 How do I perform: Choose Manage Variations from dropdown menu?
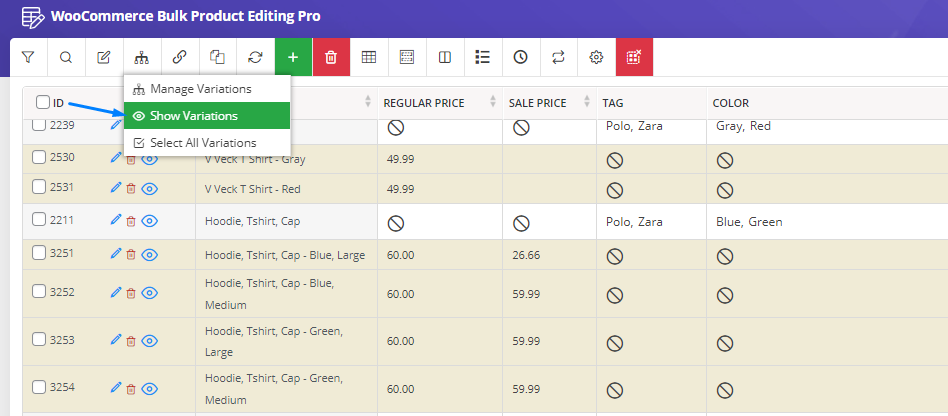click(207, 89)
